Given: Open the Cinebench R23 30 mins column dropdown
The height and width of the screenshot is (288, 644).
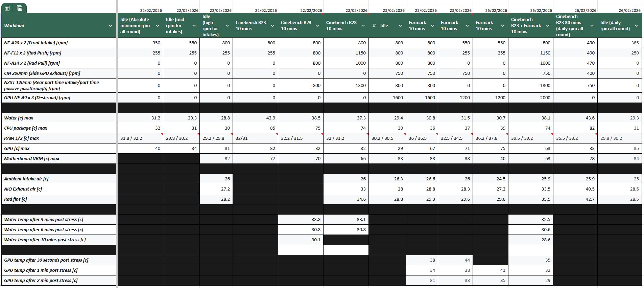Looking at the screenshot, I should [x=592, y=26].
